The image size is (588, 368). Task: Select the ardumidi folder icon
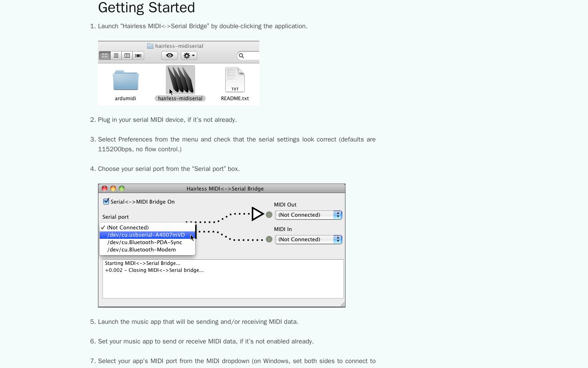coord(126,80)
